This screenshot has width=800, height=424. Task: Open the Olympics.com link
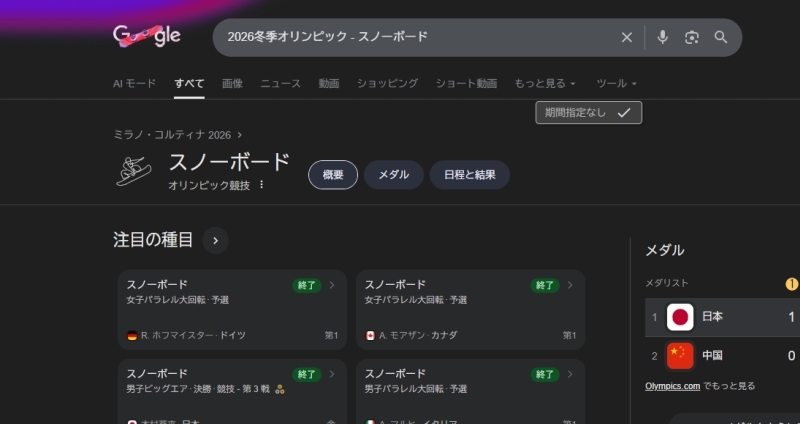click(672, 386)
